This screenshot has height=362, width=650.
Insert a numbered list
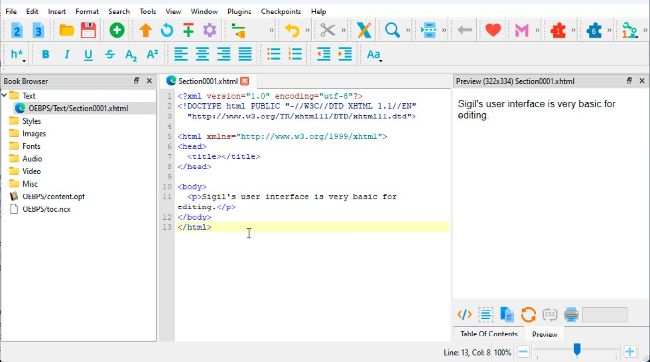coord(295,54)
